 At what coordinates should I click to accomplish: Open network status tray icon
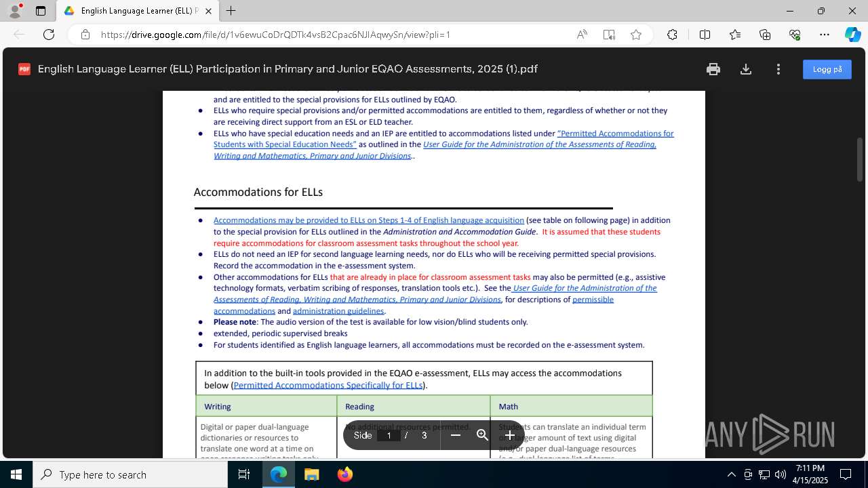764,474
